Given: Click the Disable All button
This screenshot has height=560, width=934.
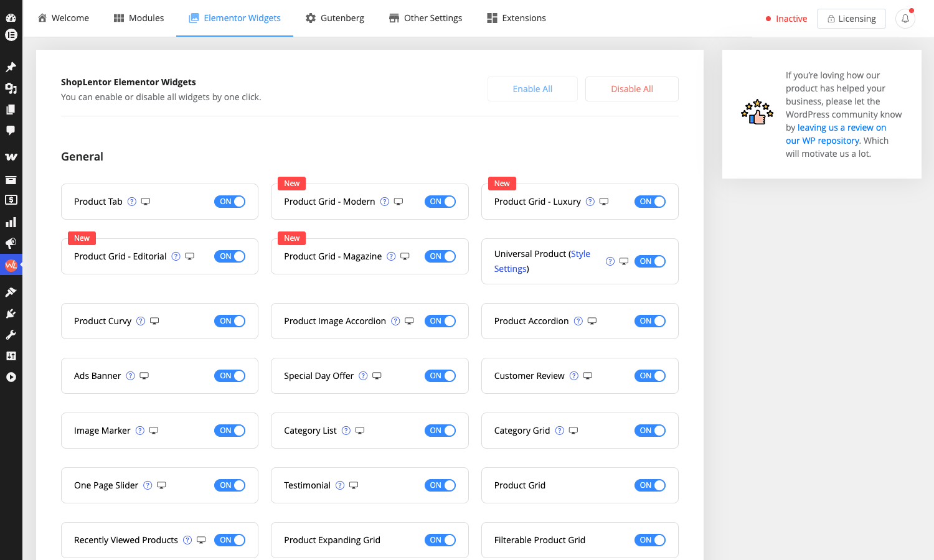Looking at the screenshot, I should (x=632, y=89).
